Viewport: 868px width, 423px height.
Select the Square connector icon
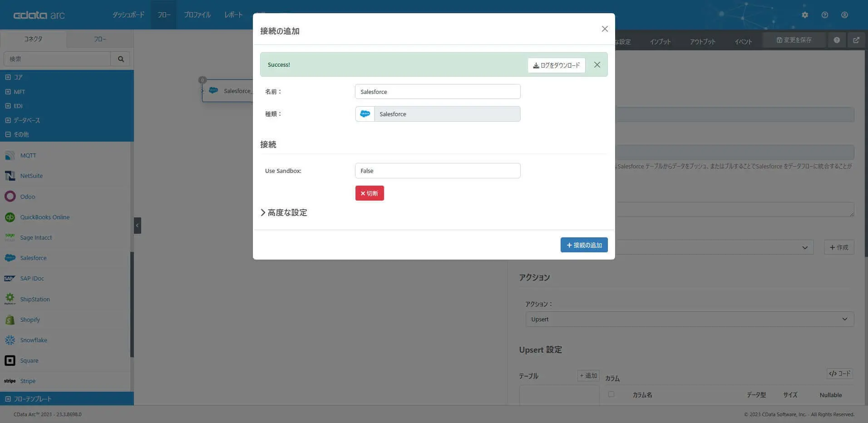(x=10, y=360)
